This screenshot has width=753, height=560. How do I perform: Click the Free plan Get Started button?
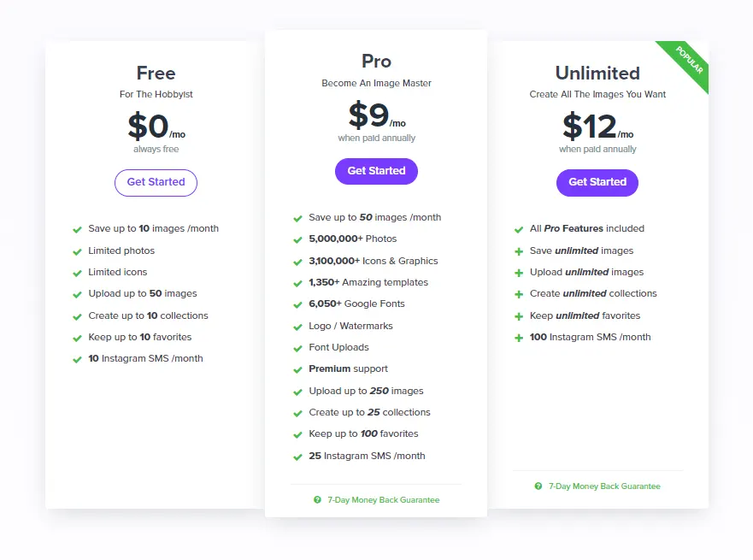(x=156, y=182)
